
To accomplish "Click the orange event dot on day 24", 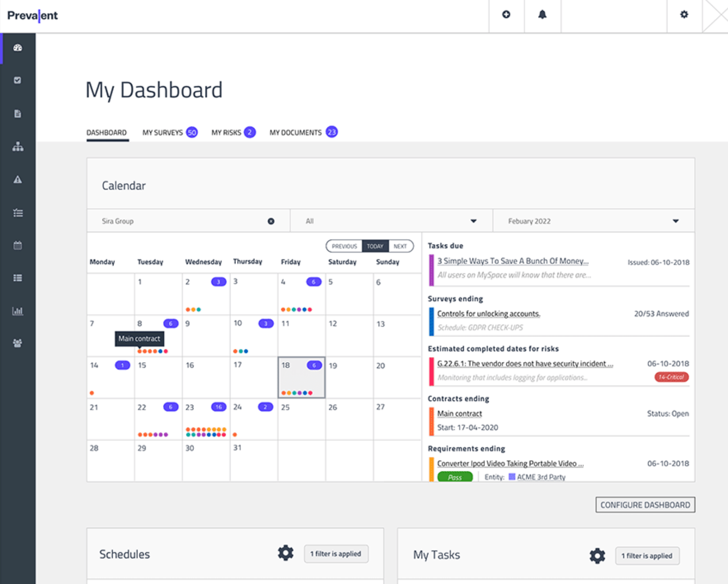I will 235,435.
